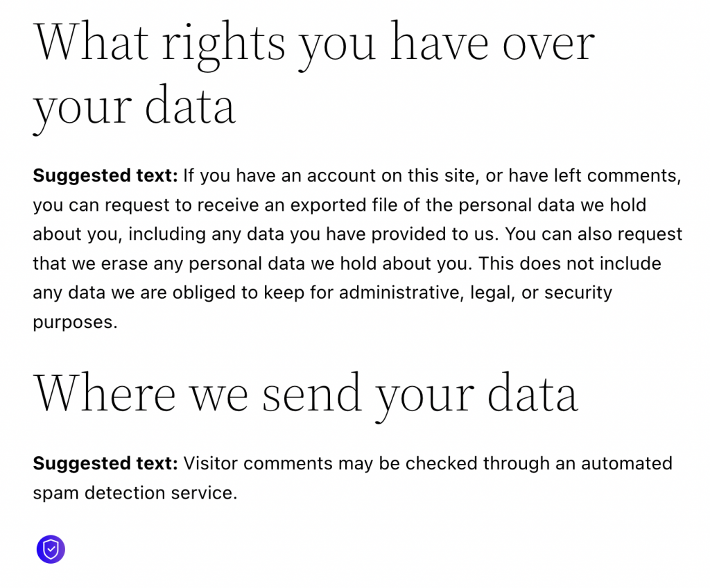Click the phrase "This does not include"
The image size is (710, 588).
pos(570,263)
